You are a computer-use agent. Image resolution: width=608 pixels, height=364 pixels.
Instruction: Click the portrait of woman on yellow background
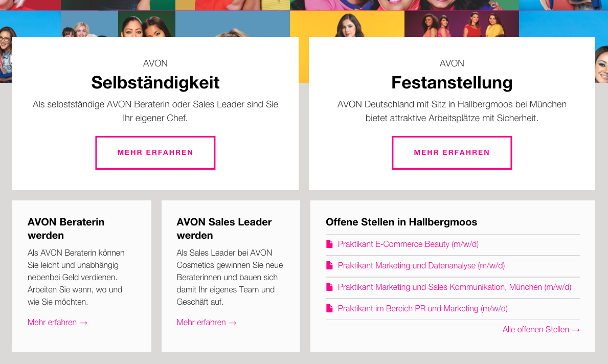(347, 24)
